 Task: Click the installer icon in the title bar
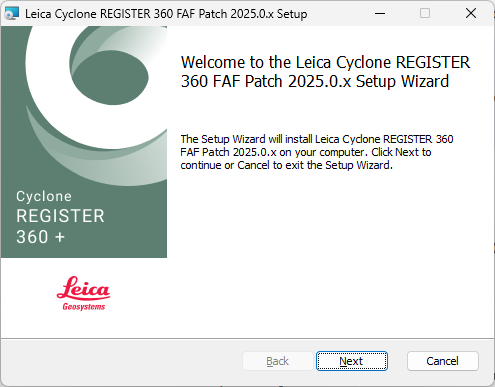coord(12,14)
